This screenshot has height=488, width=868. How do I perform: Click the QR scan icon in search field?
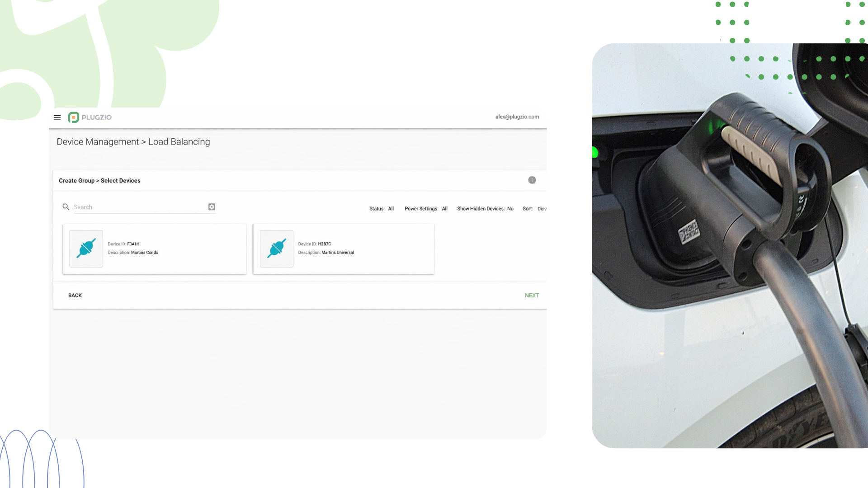pyautogui.click(x=212, y=207)
